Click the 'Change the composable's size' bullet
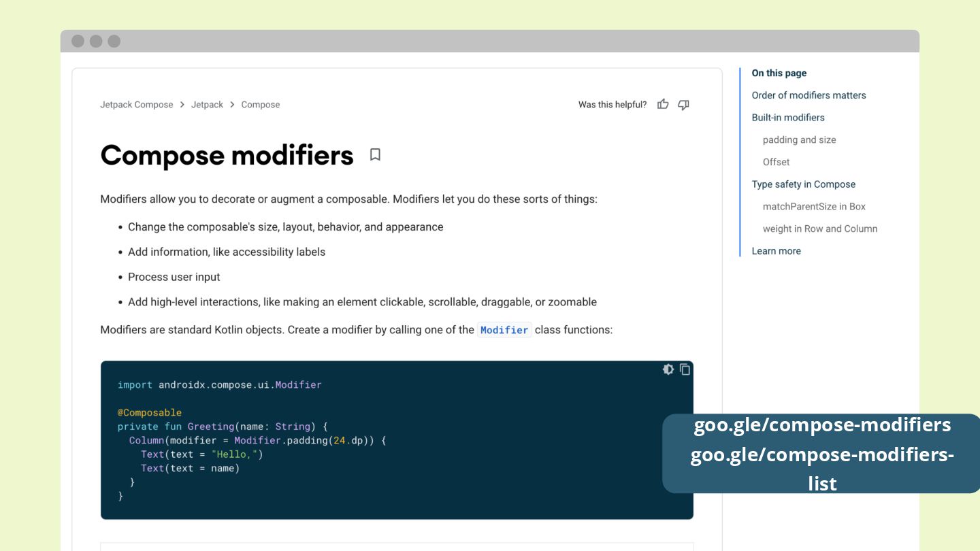Screen dimensions: 980x551 [286, 227]
